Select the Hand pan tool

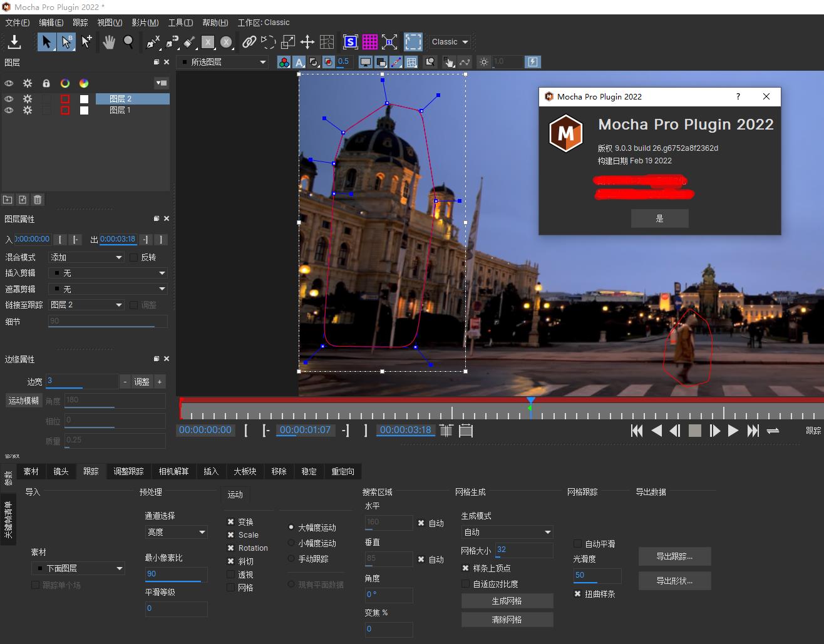(x=109, y=42)
